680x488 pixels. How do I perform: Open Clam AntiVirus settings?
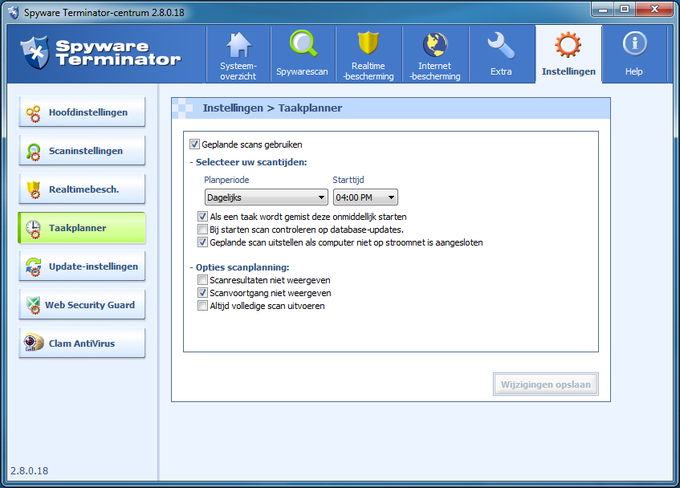coord(82,343)
